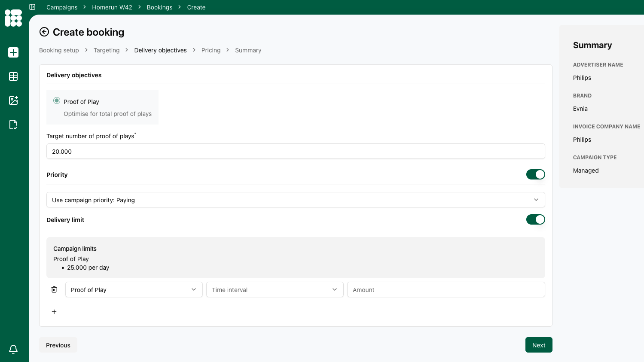Go to the Booking setup step
This screenshot has width=644, height=362.
point(59,50)
